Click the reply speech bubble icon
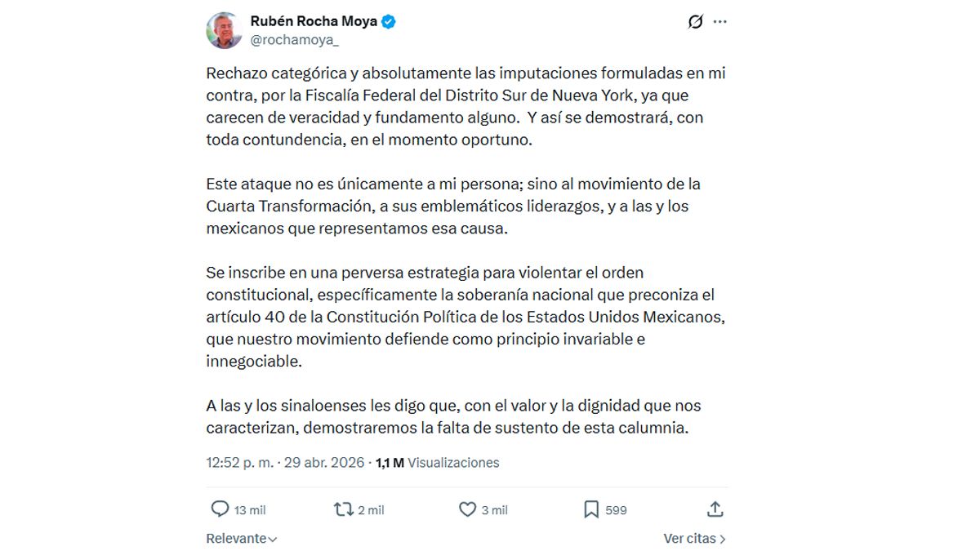Viewport: 980px width, 551px height. [x=220, y=509]
